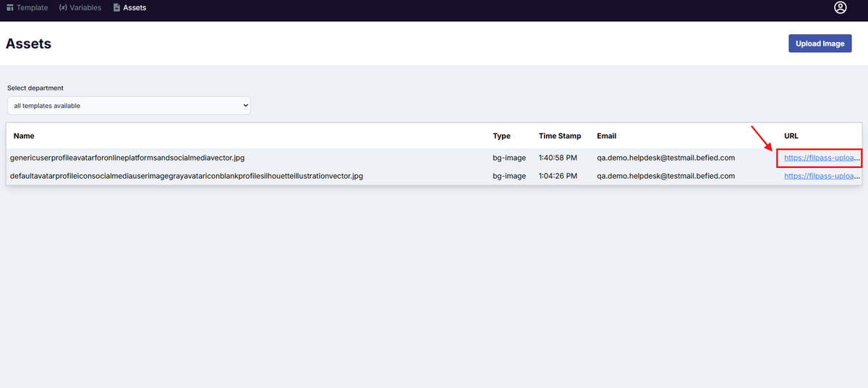Screen dimensions: 868x388
Task: Switch to the Variables tab
Action: (80, 8)
